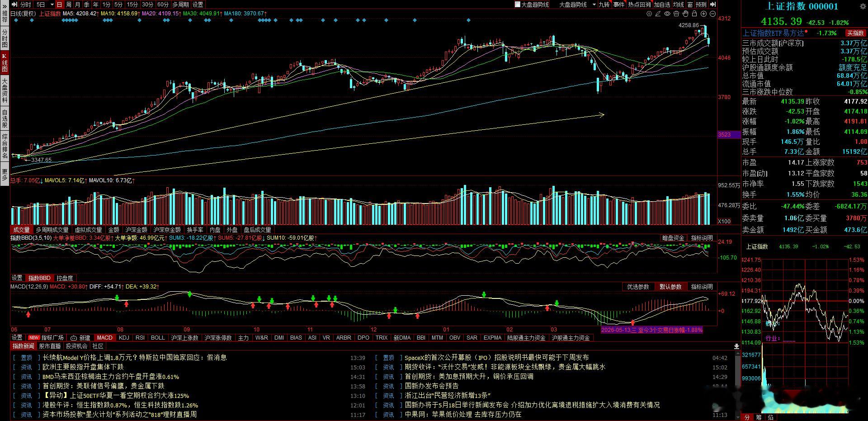Switch to 分时 intraday view
This screenshot has height=421, width=868.
pos(26,5)
